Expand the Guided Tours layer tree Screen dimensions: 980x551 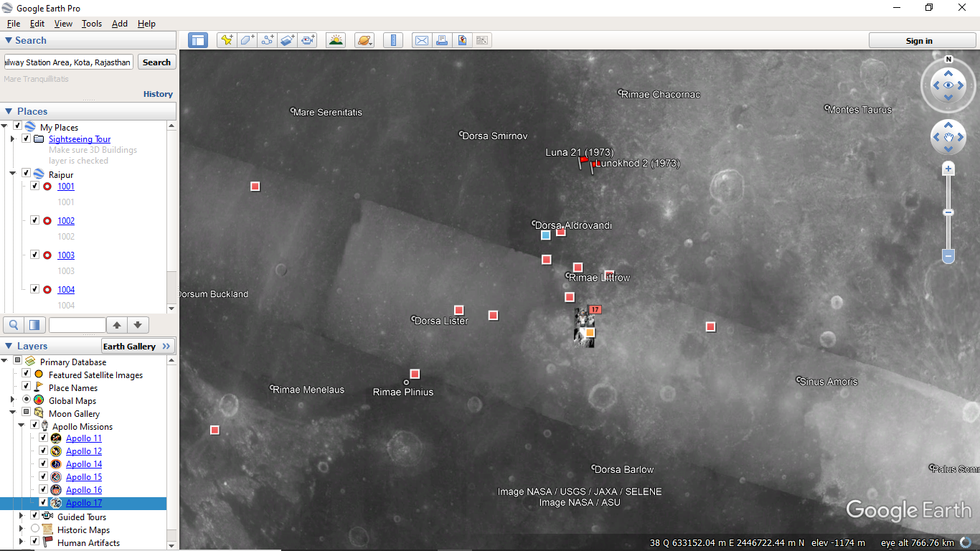pyautogui.click(x=21, y=517)
